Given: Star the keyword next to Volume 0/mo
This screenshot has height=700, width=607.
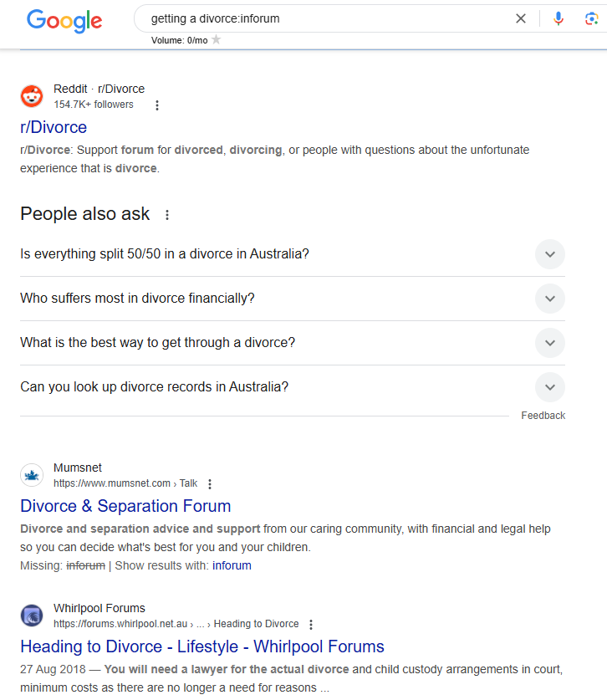Looking at the screenshot, I should point(217,40).
